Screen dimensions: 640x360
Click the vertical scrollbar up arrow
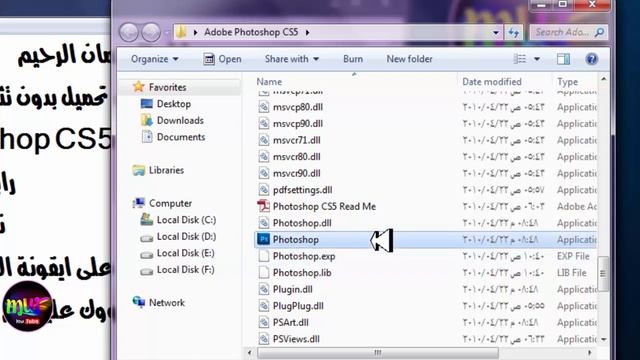604,79
